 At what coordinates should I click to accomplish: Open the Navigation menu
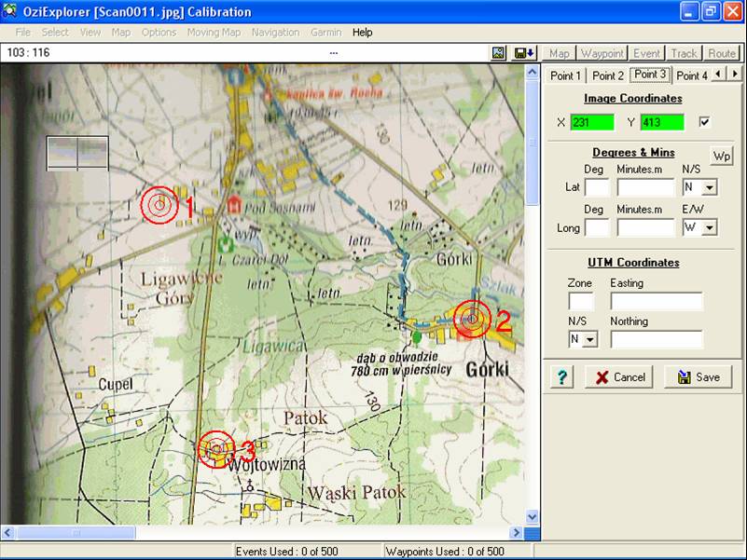276,33
